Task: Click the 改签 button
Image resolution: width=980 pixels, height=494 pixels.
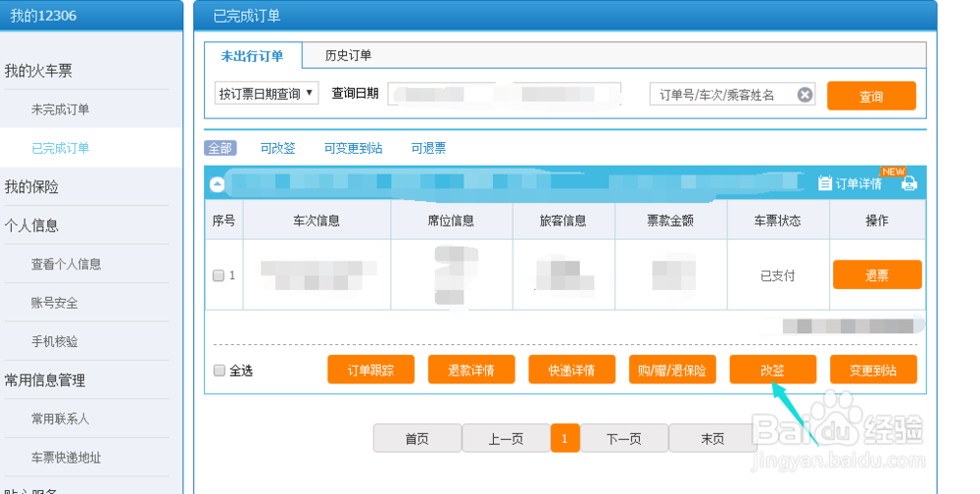Action: [x=772, y=370]
